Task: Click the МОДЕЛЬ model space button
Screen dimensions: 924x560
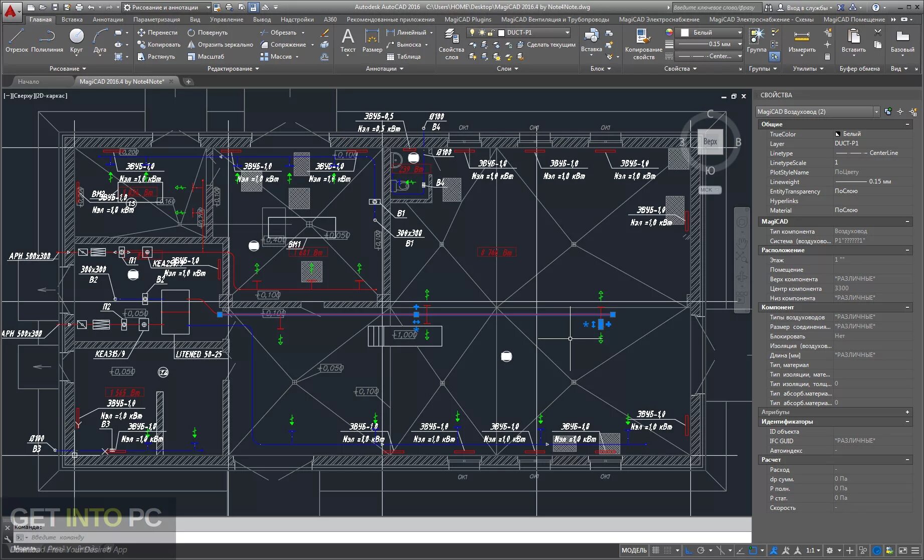Action: [634, 550]
